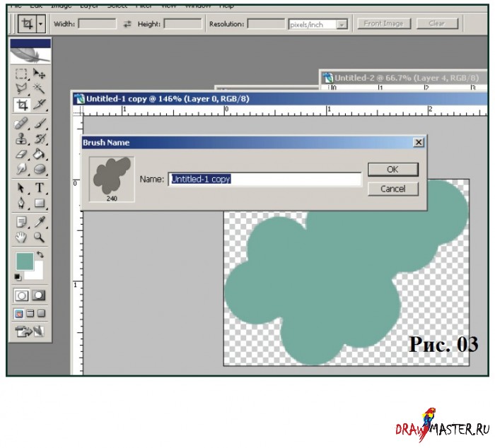495x448 pixels.
Task: Swap foreground and background colors
Action: pyautogui.click(x=40, y=254)
